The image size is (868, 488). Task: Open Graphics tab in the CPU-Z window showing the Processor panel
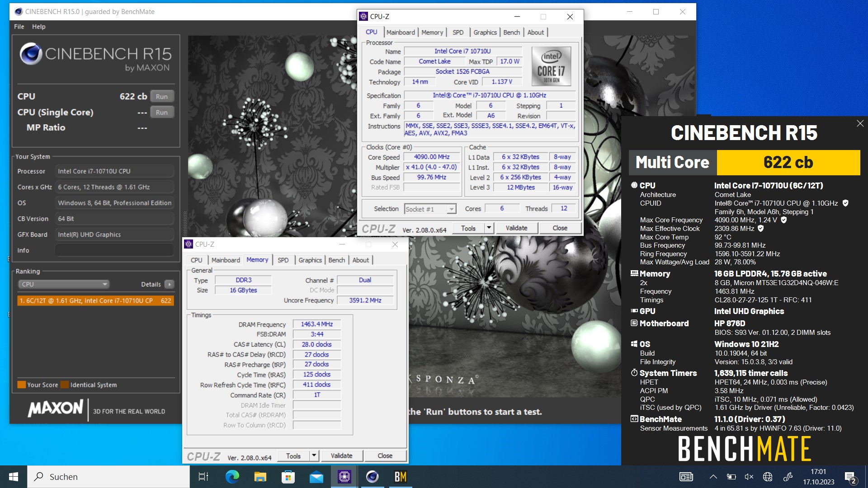click(485, 33)
